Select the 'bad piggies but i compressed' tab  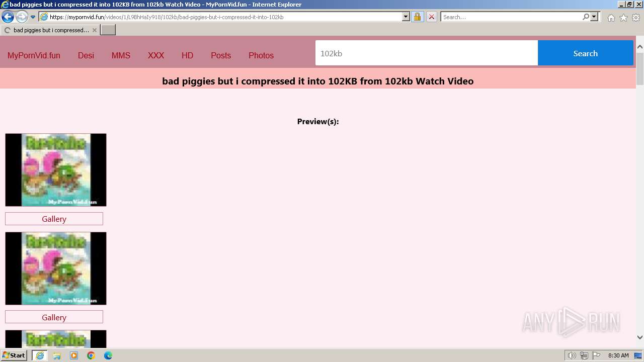point(50,30)
